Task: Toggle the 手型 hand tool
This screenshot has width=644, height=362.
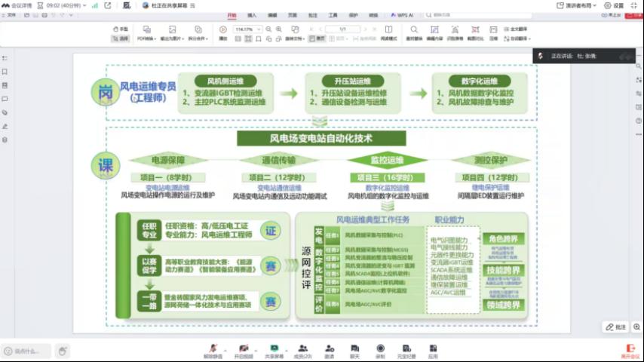Action: click(121, 29)
